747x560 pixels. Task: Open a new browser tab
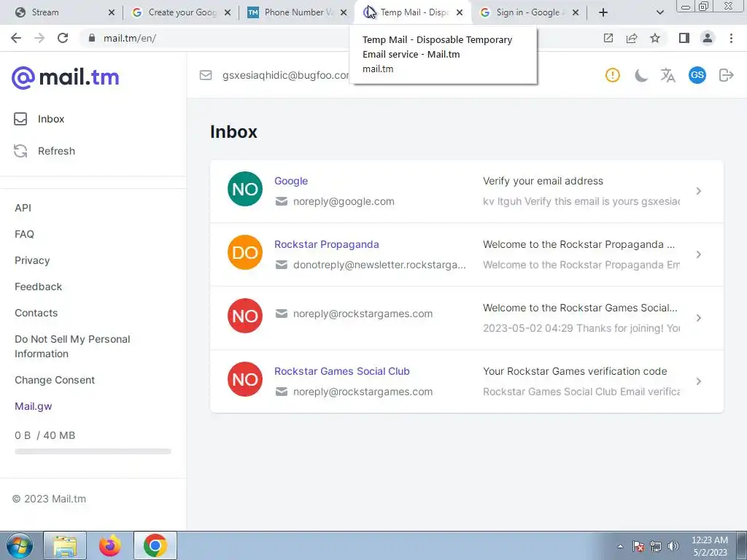click(x=603, y=12)
